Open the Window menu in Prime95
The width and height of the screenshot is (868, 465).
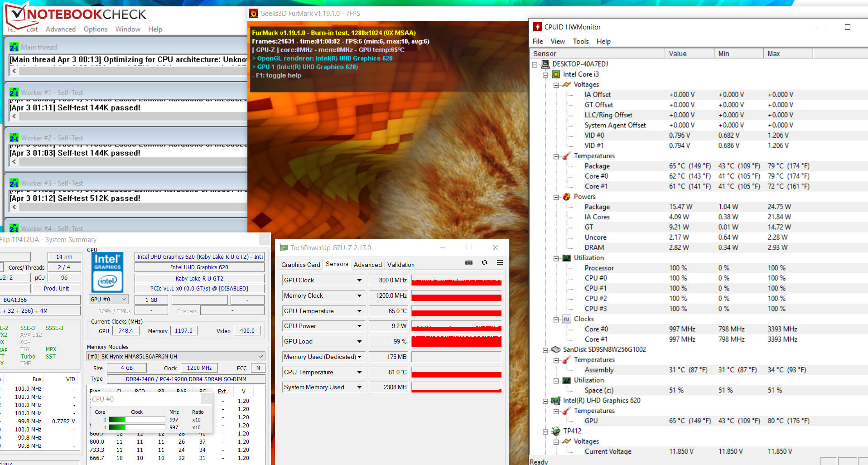[128, 29]
